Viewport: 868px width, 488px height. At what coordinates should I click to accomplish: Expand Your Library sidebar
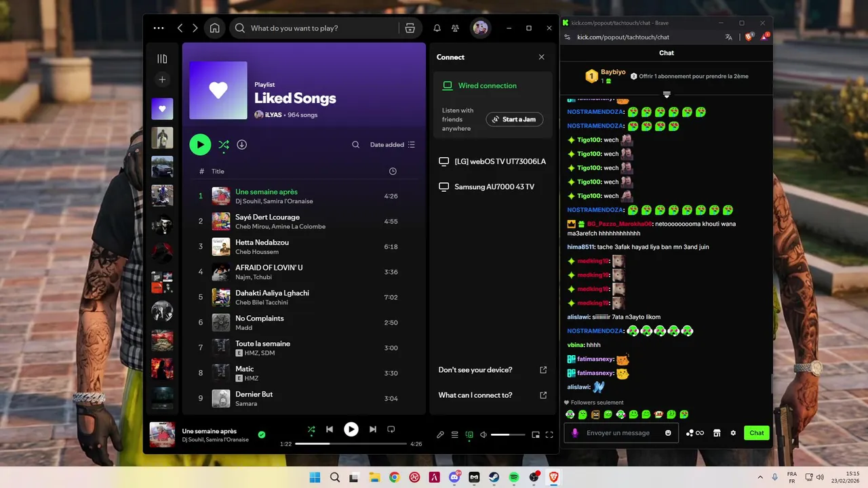(x=162, y=59)
